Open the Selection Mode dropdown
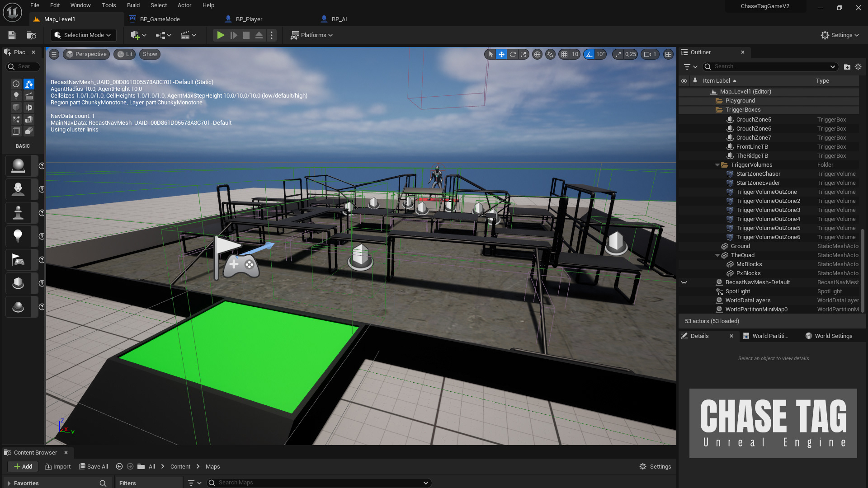 click(x=83, y=35)
